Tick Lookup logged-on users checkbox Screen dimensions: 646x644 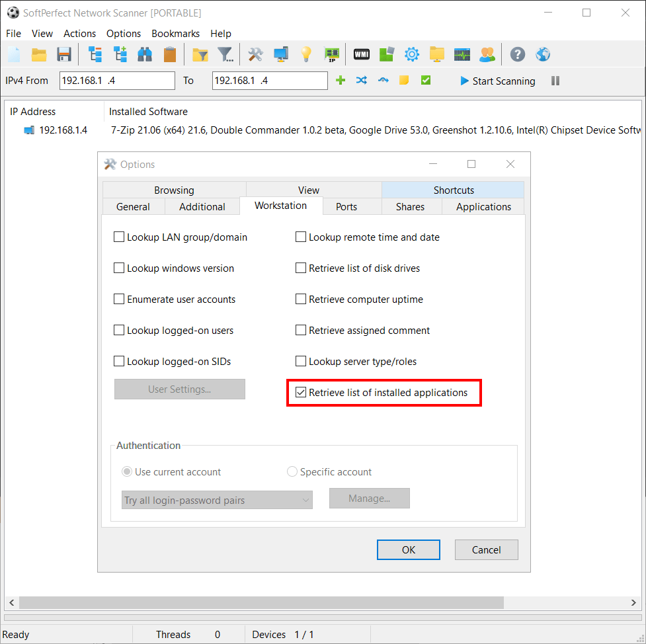(x=118, y=331)
